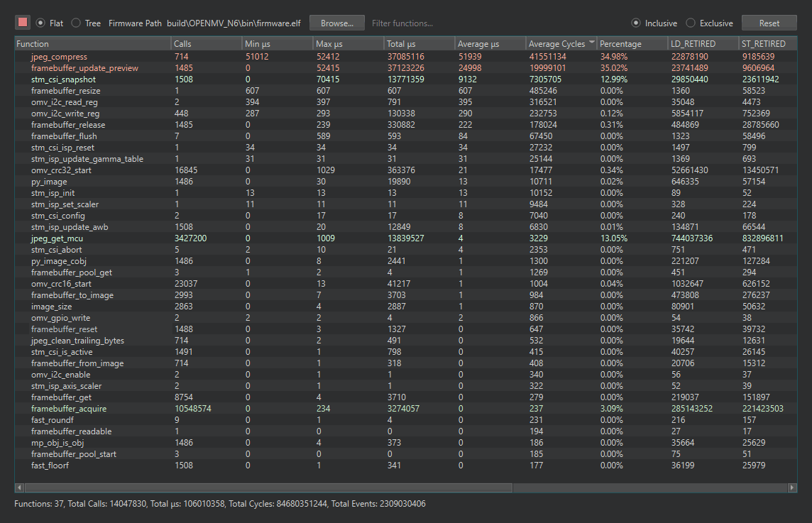
Task: Select the framebuffer_update_preview row
Action: 406,68
